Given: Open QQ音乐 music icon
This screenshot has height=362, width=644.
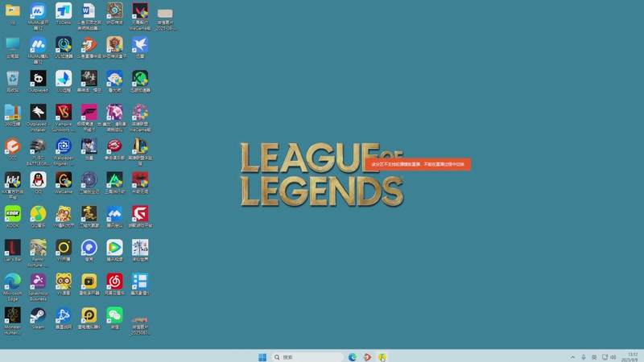Looking at the screenshot, I should click(38, 216).
